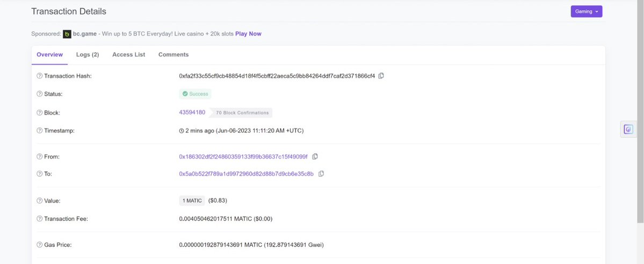The image size is (644, 264).
Task: Click the bc.game sponsor name
Action: (85, 34)
